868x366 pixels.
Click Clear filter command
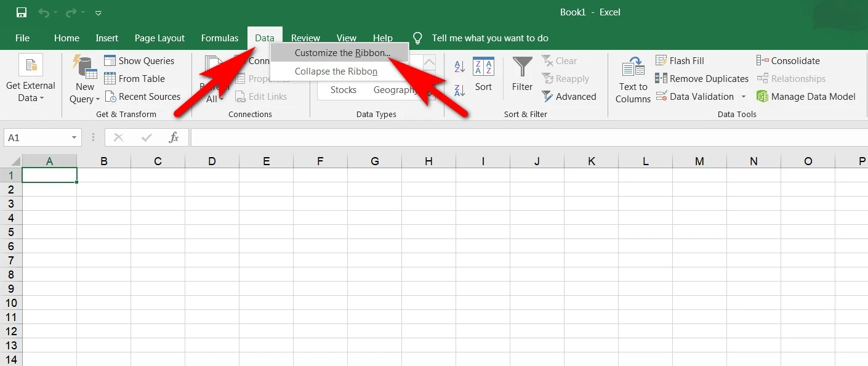pyautogui.click(x=560, y=61)
